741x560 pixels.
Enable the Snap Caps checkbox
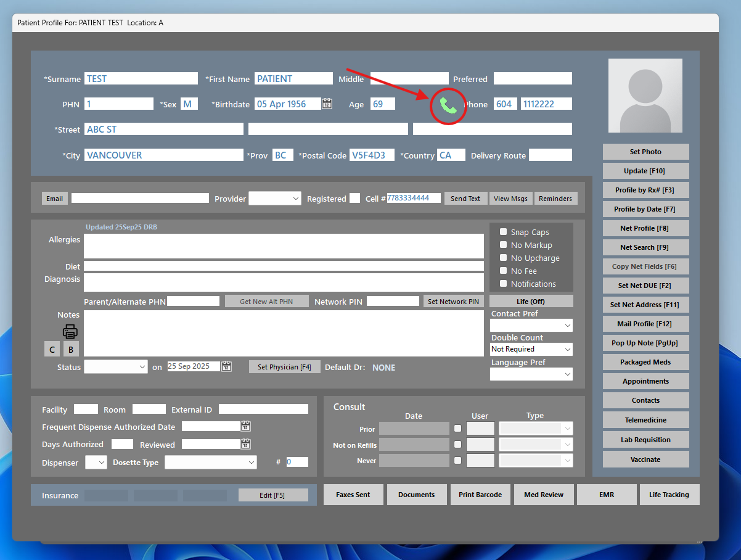pyautogui.click(x=503, y=232)
